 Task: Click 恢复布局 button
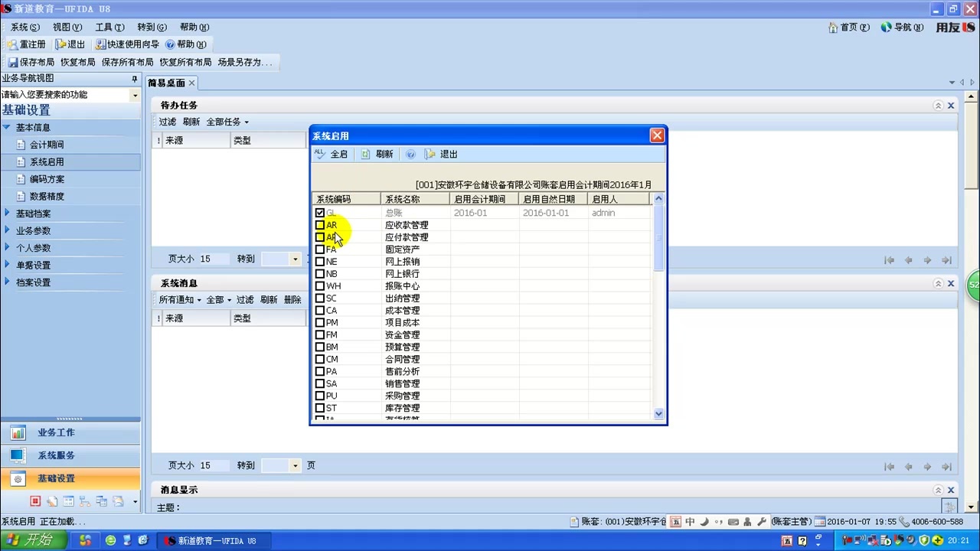(78, 62)
